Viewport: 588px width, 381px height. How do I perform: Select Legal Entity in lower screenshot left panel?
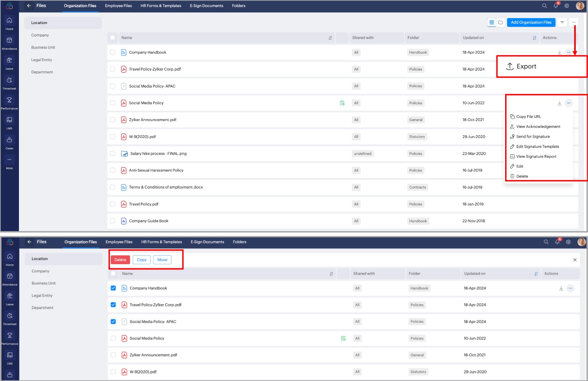[x=42, y=295]
